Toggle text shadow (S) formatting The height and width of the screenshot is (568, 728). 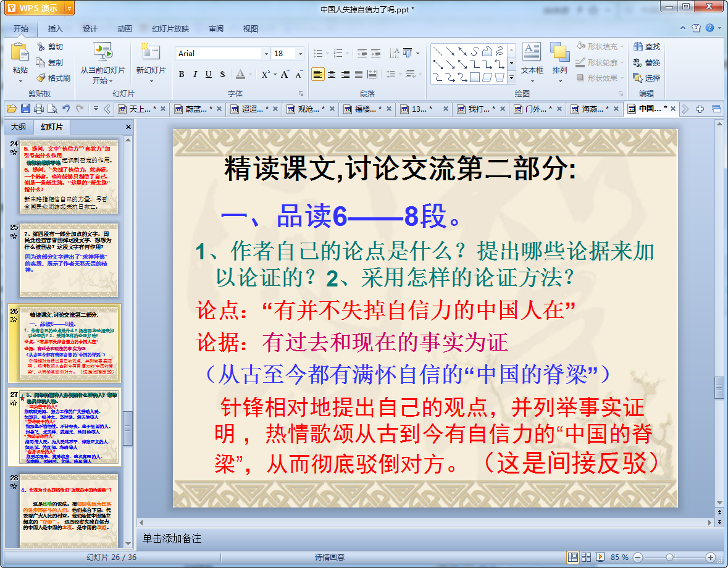coord(222,74)
